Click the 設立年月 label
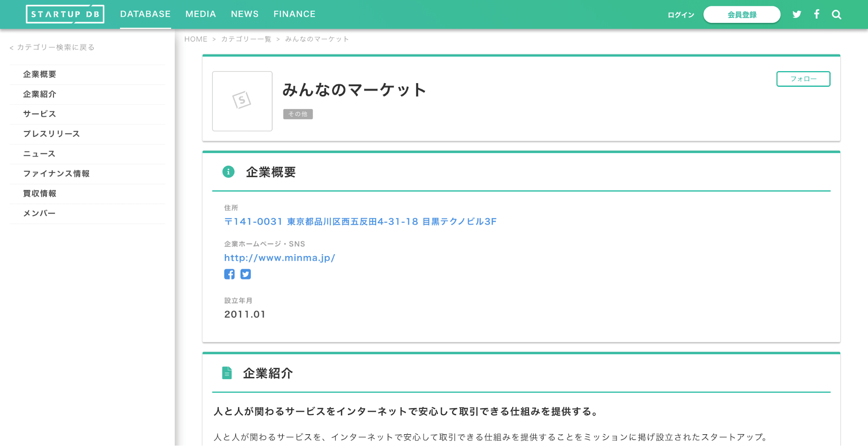This screenshot has height=446, width=868. point(238,301)
